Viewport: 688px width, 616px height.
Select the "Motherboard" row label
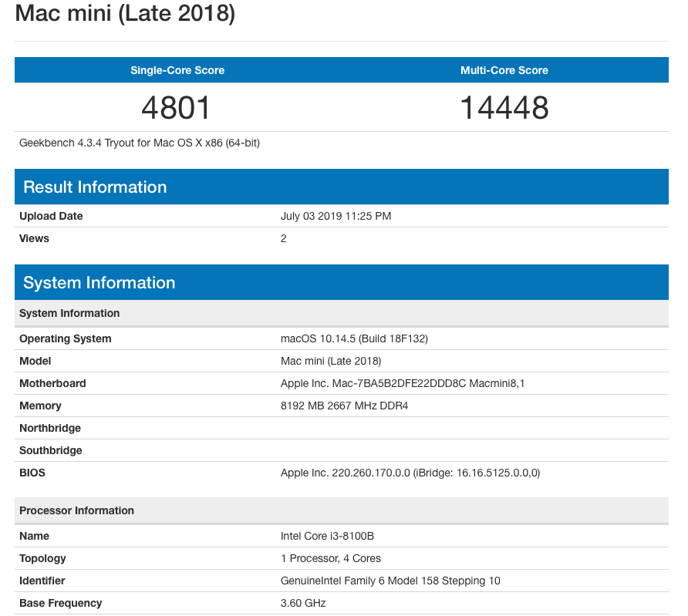52,384
